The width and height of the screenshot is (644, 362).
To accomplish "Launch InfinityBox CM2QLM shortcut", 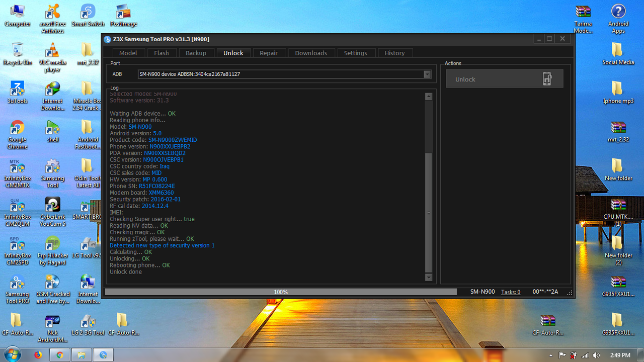I will 17,212.
